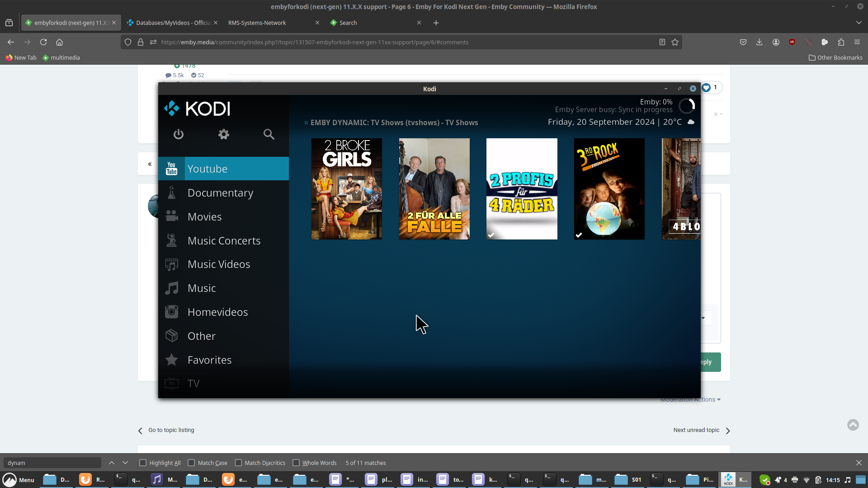Open Kodi settings gear icon
The width and height of the screenshot is (868, 488).
point(224,134)
